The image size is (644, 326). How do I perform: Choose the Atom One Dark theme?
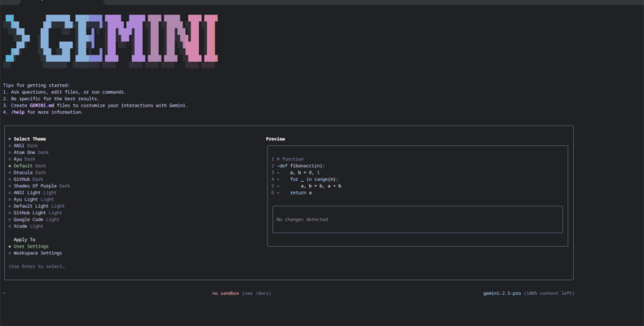point(29,152)
